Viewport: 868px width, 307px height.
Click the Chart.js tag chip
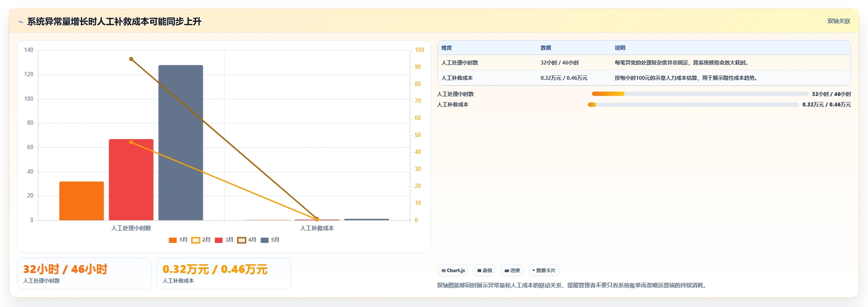coord(453,270)
